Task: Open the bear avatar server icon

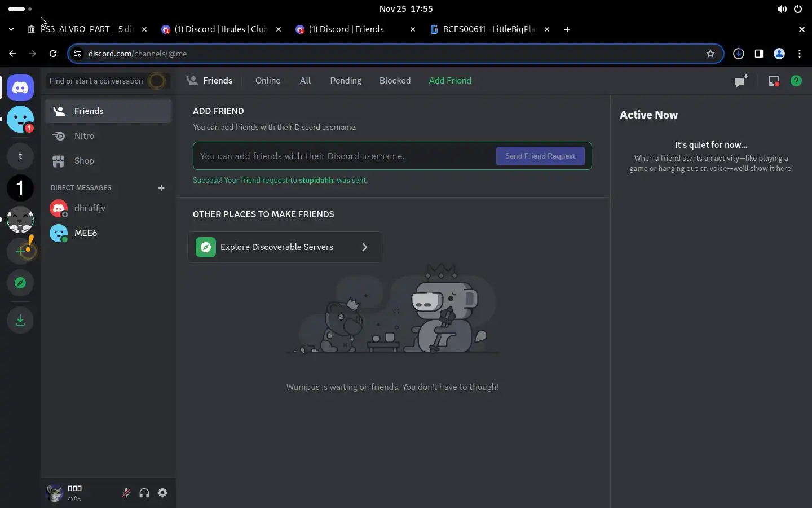Action: [x=20, y=220]
